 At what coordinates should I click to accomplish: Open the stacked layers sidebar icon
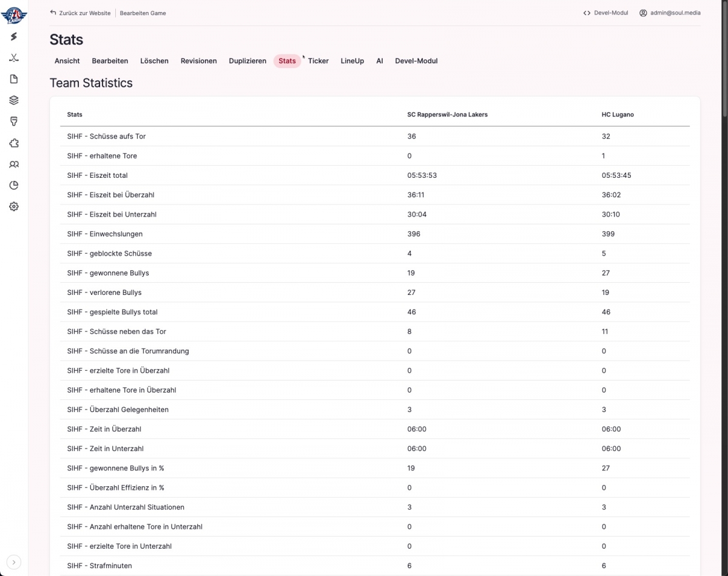[x=14, y=100]
